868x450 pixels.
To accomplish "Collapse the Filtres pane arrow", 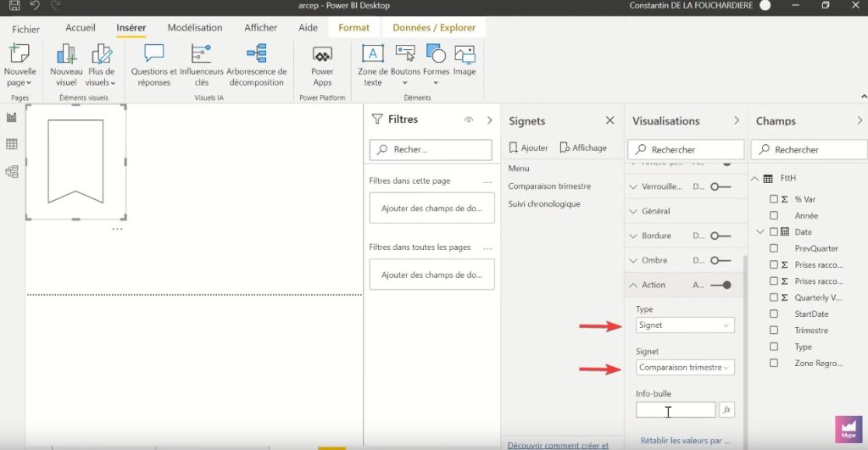I will (x=489, y=120).
